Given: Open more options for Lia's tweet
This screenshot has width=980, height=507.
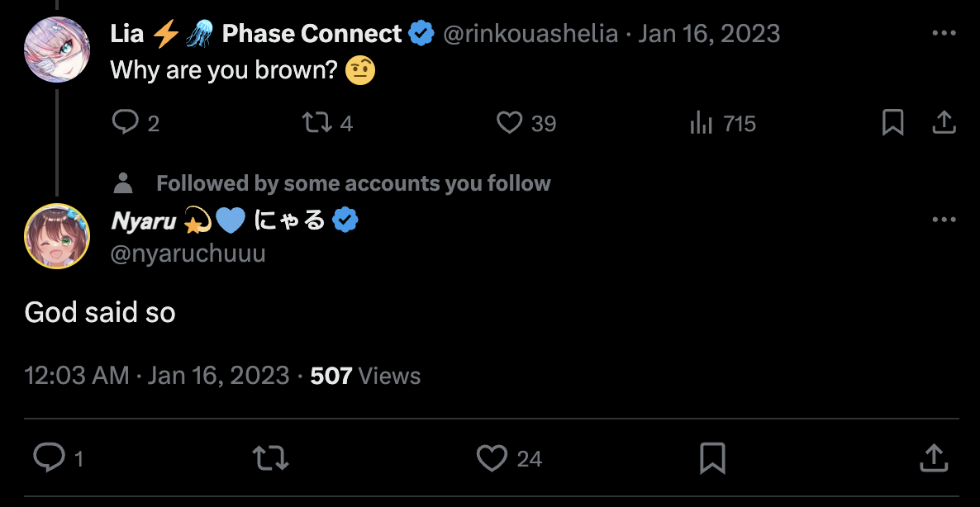Looking at the screenshot, I should 944,34.
